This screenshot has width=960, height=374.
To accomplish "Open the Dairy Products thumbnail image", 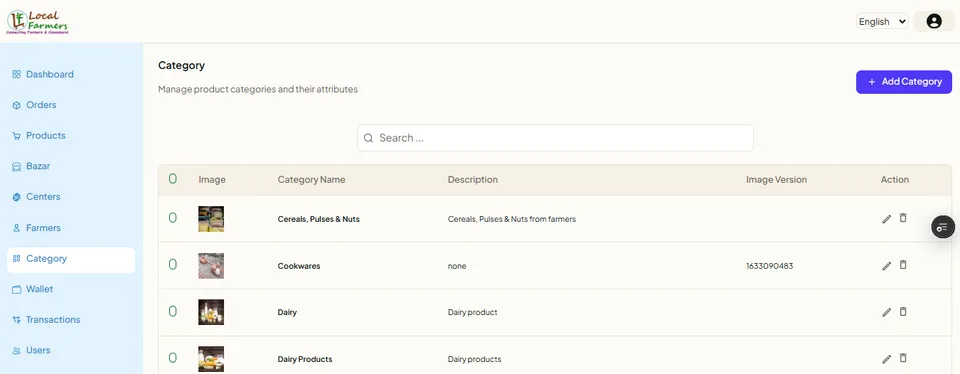I will [x=211, y=359].
